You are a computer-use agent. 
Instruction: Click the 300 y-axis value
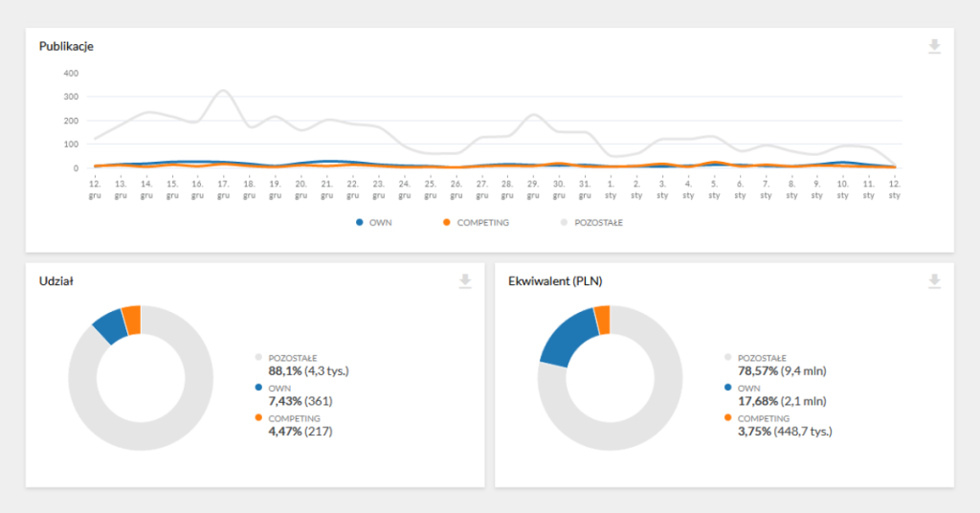click(71, 97)
